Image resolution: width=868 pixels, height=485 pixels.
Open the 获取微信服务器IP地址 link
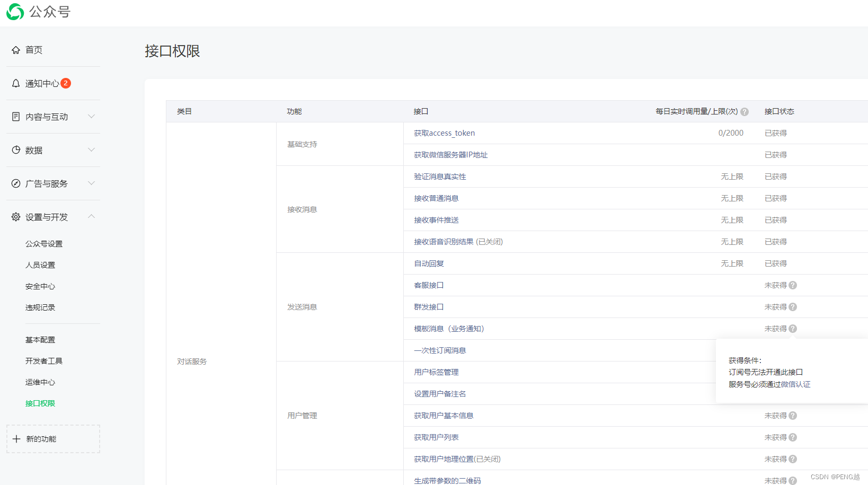pyautogui.click(x=450, y=155)
